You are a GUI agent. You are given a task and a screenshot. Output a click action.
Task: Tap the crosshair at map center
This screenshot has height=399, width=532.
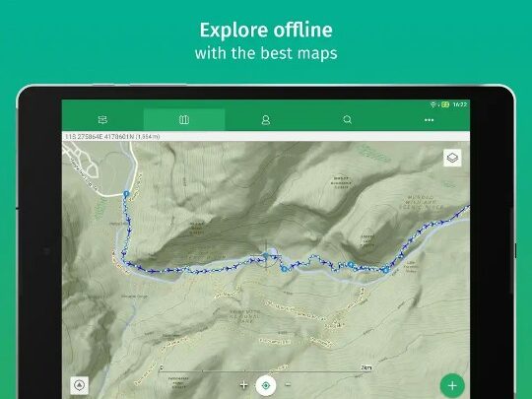point(266,255)
